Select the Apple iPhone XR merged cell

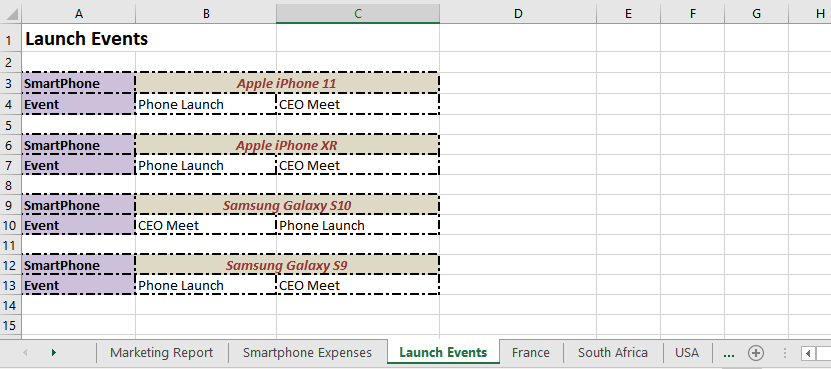[287, 145]
